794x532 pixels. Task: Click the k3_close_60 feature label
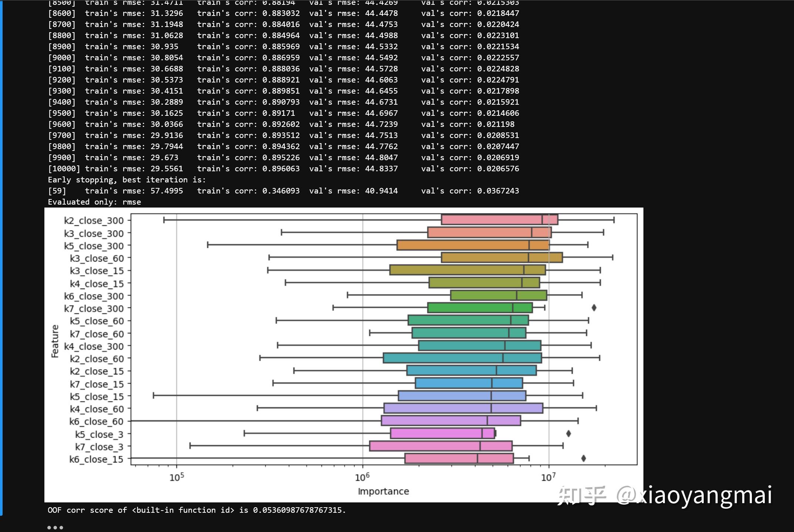click(x=97, y=258)
